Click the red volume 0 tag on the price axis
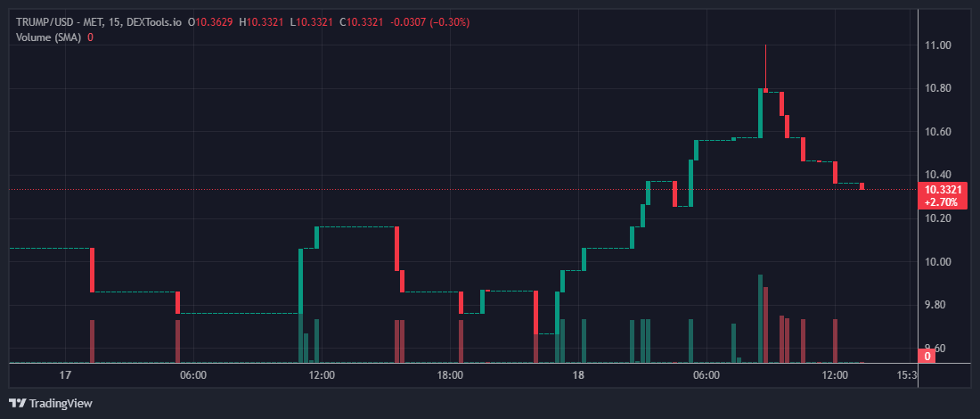Image resolution: width=980 pixels, height=419 pixels. 927,357
